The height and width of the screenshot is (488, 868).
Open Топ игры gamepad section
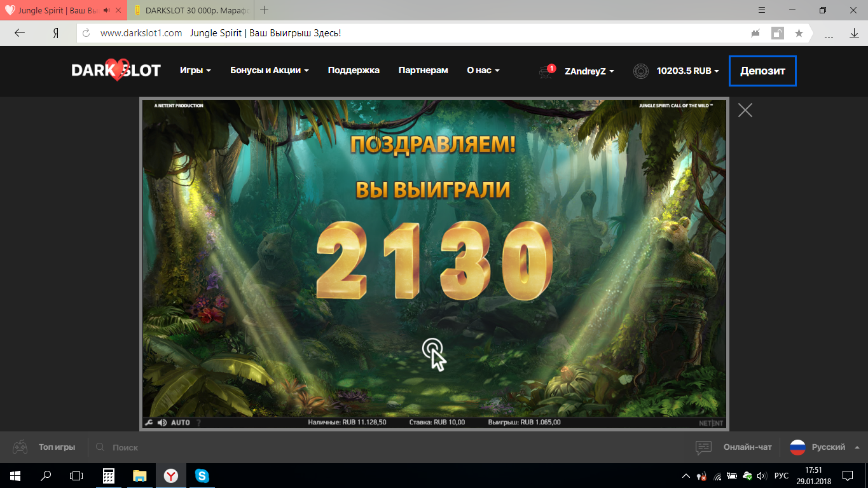coord(44,447)
